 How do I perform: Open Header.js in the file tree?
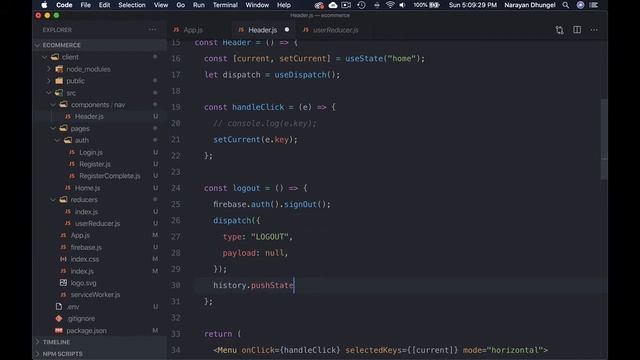[89, 116]
